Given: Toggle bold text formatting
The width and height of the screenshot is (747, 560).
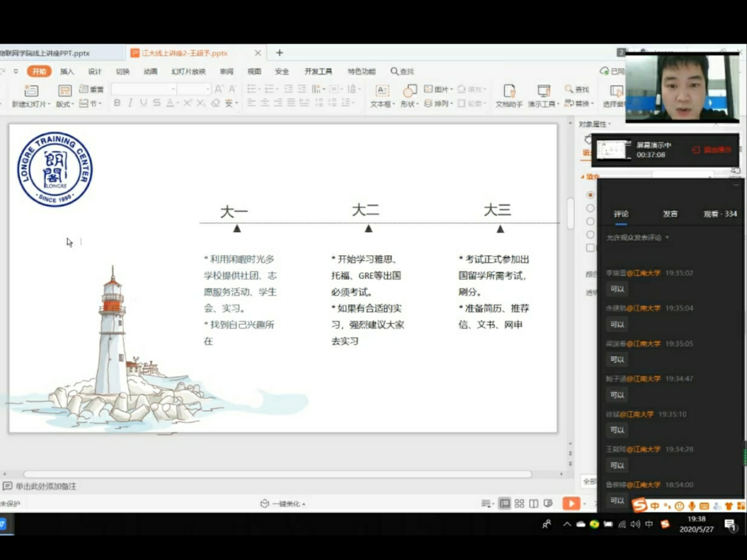Looking at the screenshot, I should click(117, 104).
